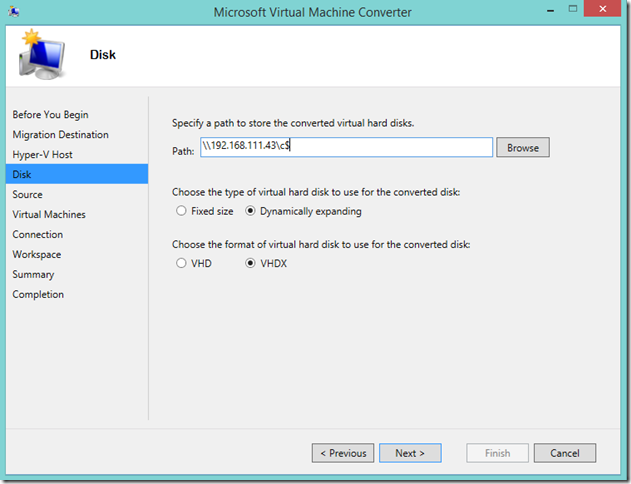Screen dimensions: 631x484
Task: Open the Completion step
Action: (x=38, y=294)
